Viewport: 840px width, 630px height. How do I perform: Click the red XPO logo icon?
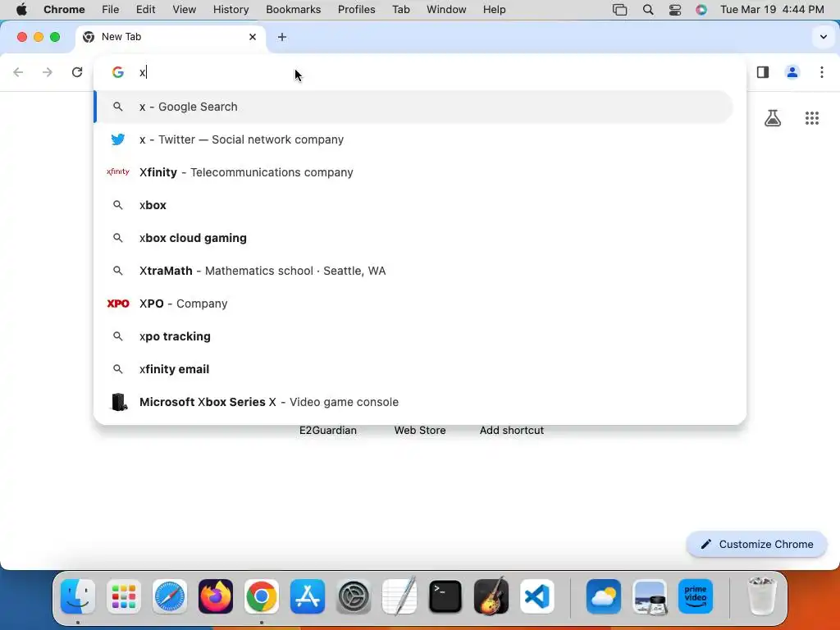(118, 304)
